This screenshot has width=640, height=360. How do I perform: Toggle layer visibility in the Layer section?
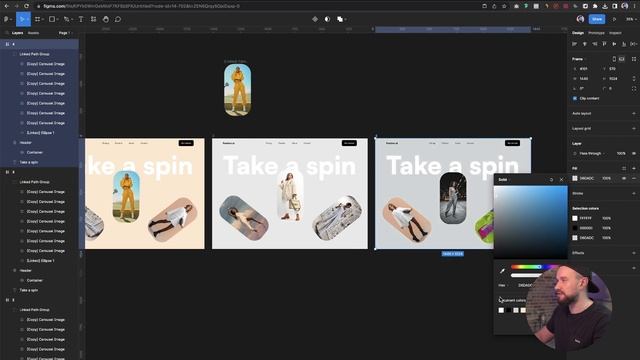coord(634,153)
